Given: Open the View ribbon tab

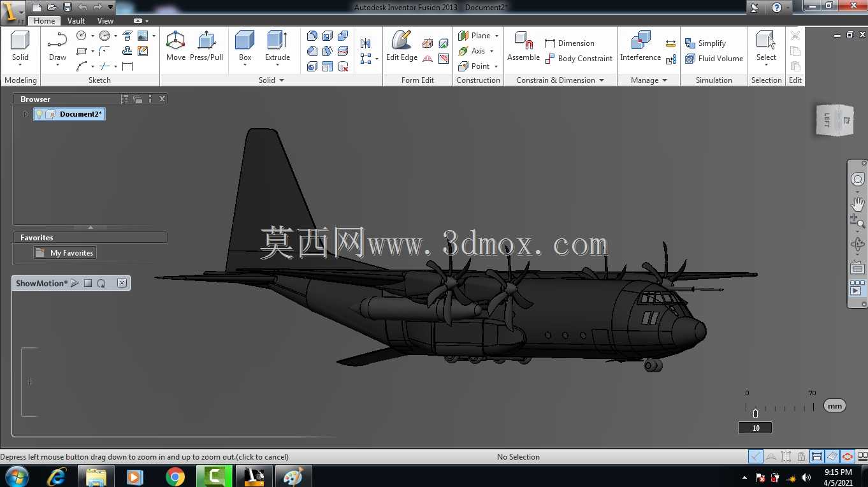Looking at the screenshot, I should click(x=106, y=21).
